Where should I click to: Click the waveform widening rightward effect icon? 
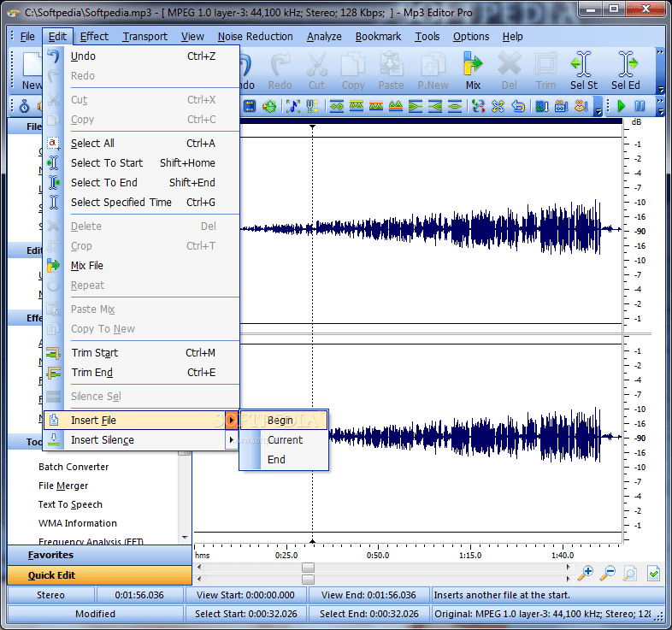(x=435, y=106)
